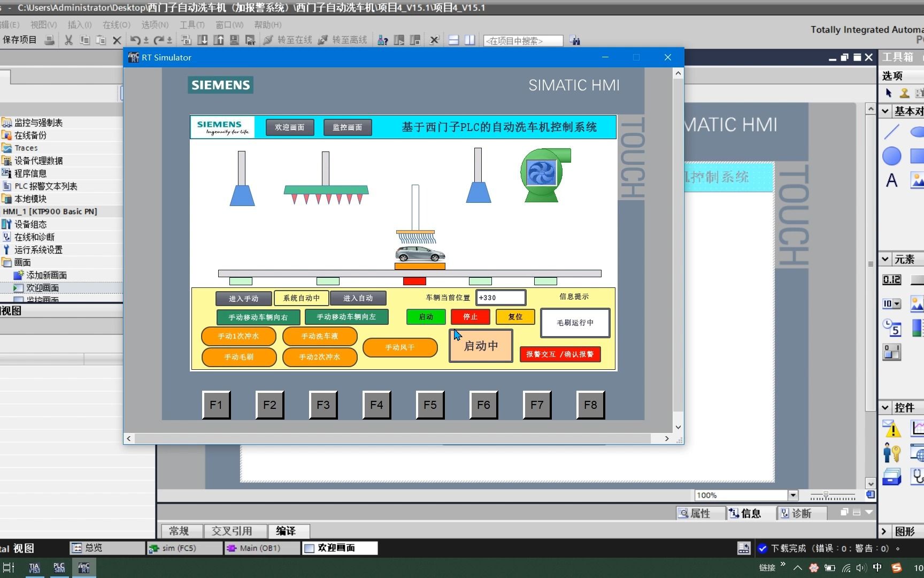Click the delete X icon after paste
Image resolution: width=924 pixels, height=578 pixels.
point(117,40)
